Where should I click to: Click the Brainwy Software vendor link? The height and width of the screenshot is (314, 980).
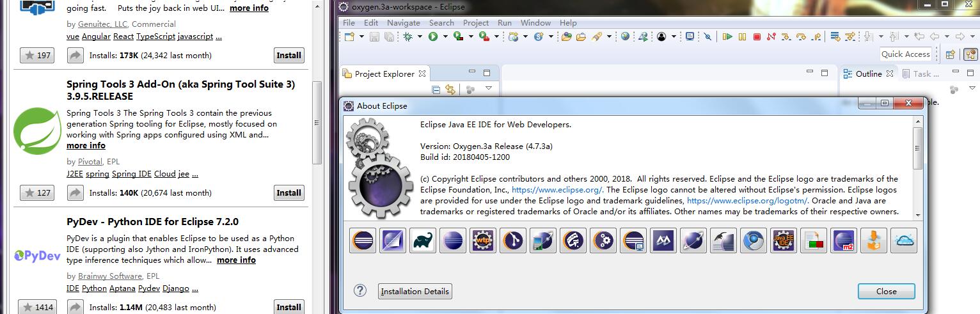110,276
